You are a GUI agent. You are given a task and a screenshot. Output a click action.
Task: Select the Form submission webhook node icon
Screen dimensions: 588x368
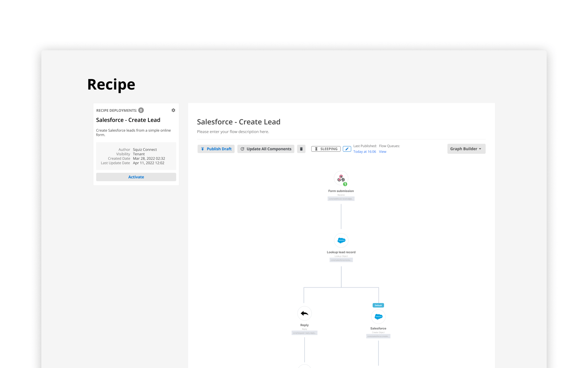(341, 178)
